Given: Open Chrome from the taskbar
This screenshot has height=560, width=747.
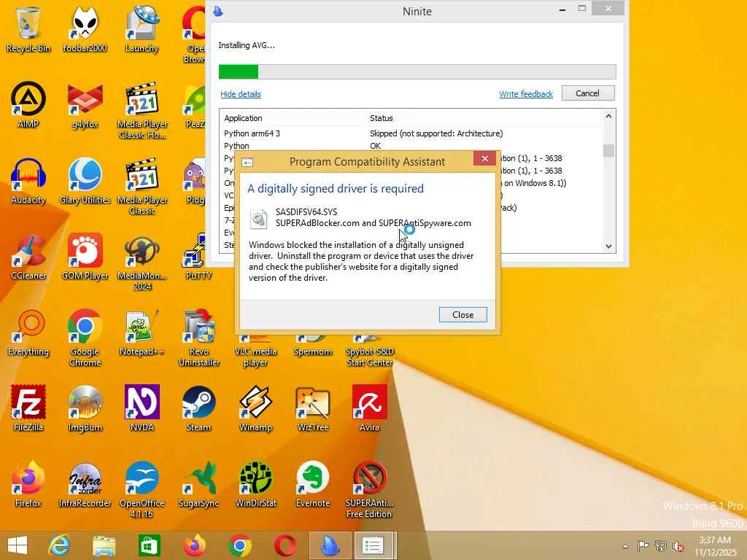Looking at the screenshot, I should [239, 545].
